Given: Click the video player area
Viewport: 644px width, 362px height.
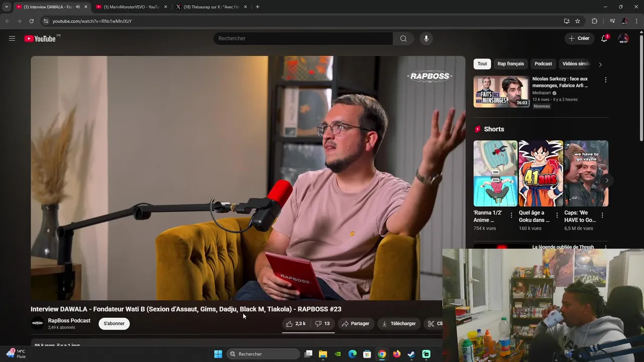Looking at the screenshot, I should (248, 178).
